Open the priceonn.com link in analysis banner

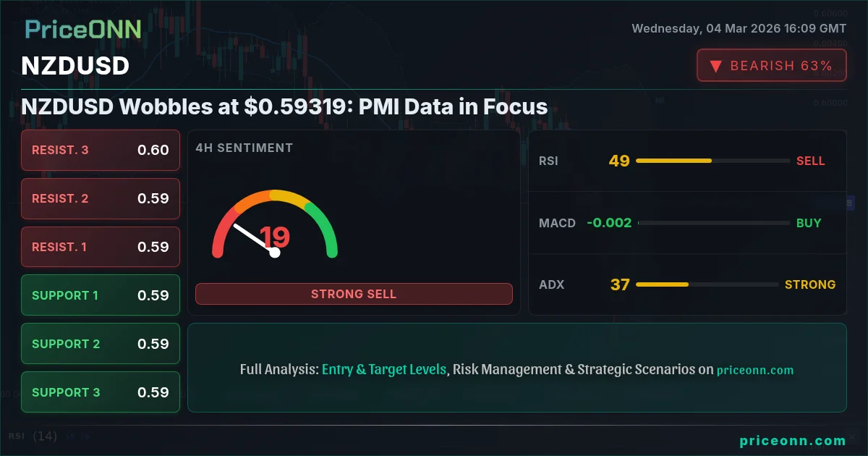755,370
